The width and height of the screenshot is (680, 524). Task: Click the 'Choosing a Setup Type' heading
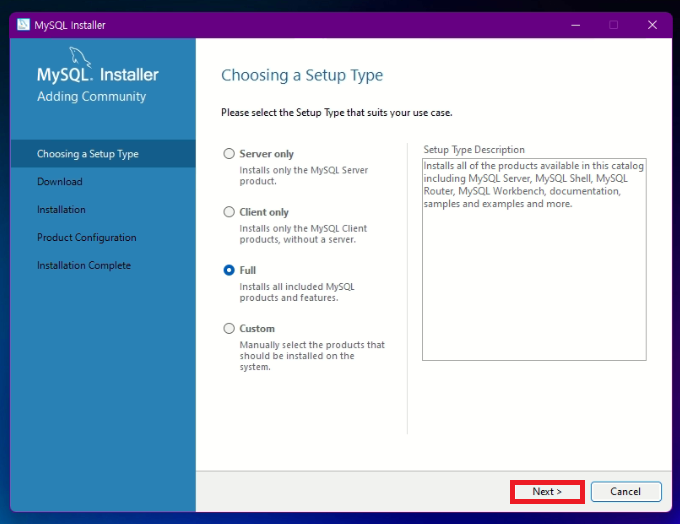(x=302, y=75)
